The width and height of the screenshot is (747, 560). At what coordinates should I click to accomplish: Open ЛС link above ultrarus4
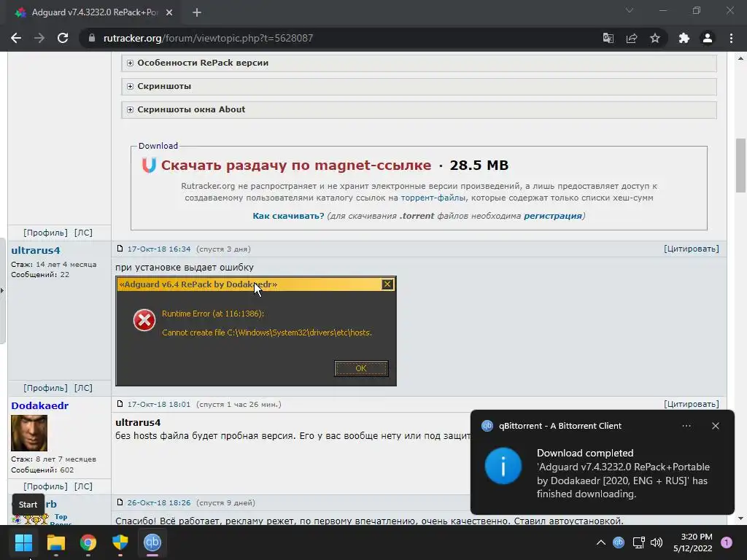point(83,233)
